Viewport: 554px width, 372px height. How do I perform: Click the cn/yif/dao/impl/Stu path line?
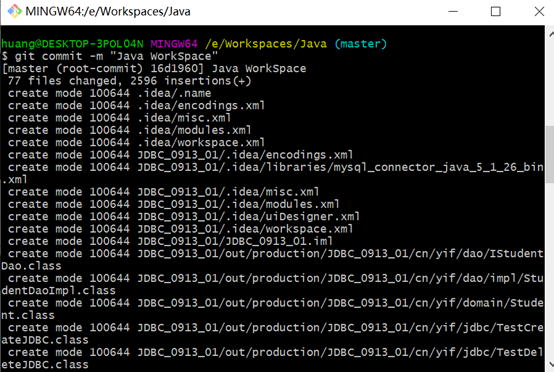[276, 279]
